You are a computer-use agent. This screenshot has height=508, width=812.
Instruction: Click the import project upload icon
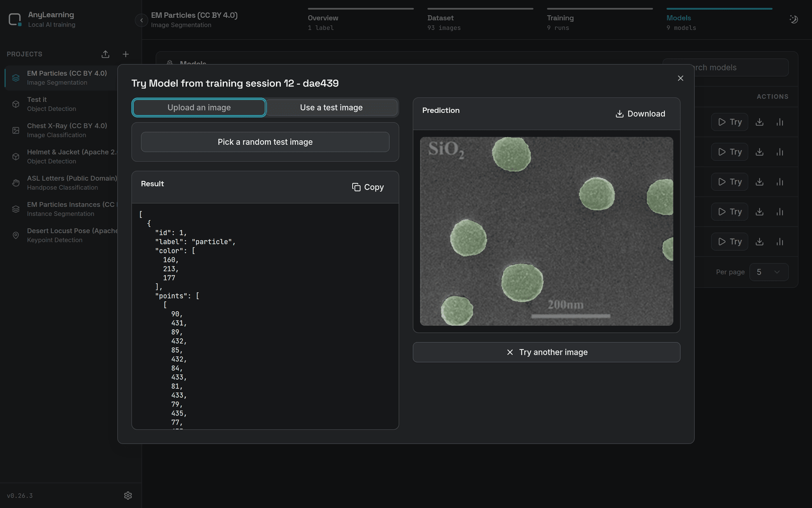[x=106, y=54]
